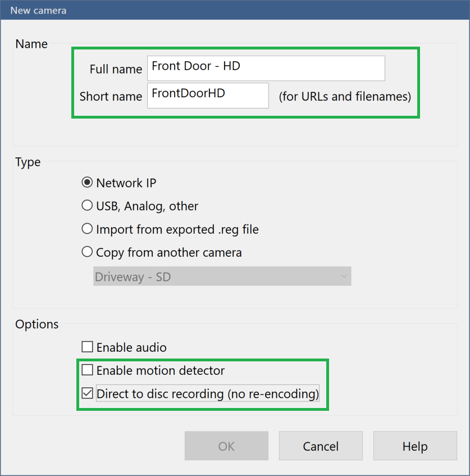Open the Driveway - SD camera dropdown
The image size is (470, 476).
coord(222,276)
